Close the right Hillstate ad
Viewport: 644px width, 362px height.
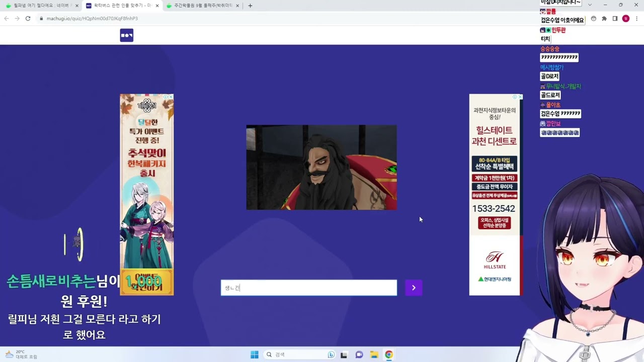pyautogui.click(x=520, y=97)
